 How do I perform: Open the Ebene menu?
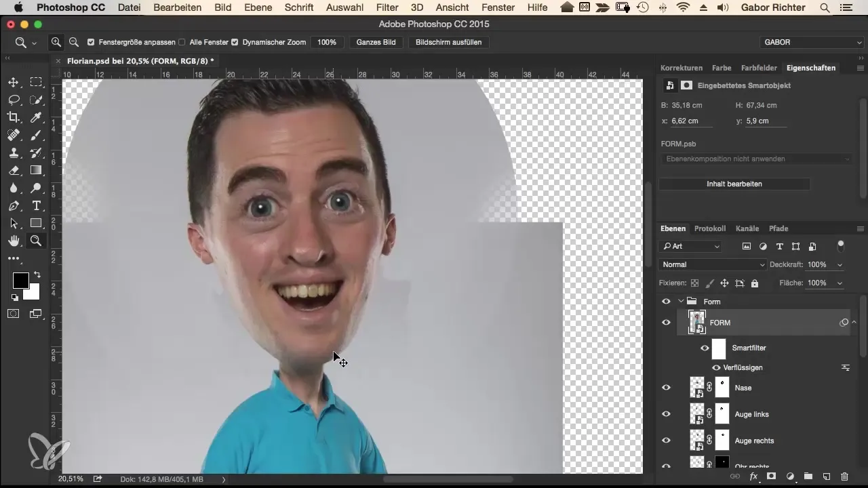pos(258,7)
